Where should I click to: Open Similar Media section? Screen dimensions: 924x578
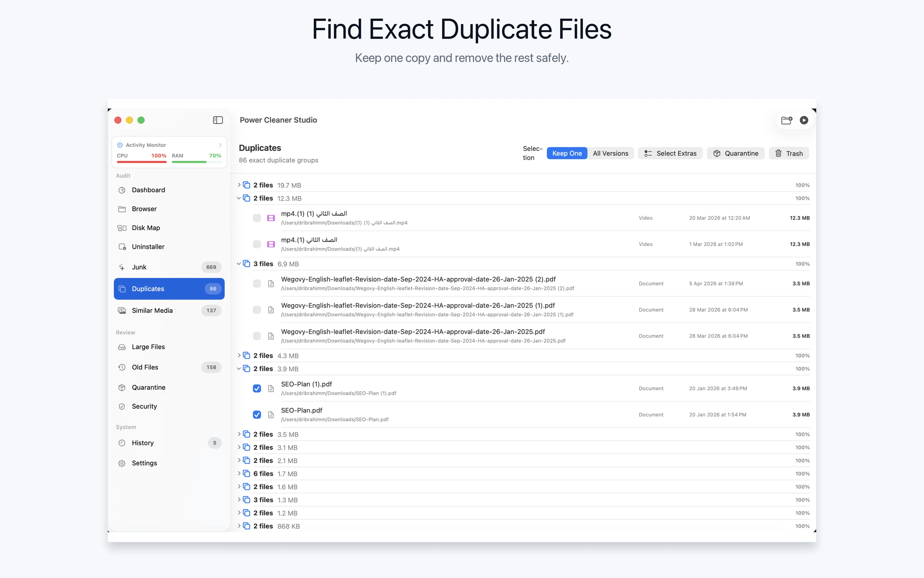coord(169,311)
